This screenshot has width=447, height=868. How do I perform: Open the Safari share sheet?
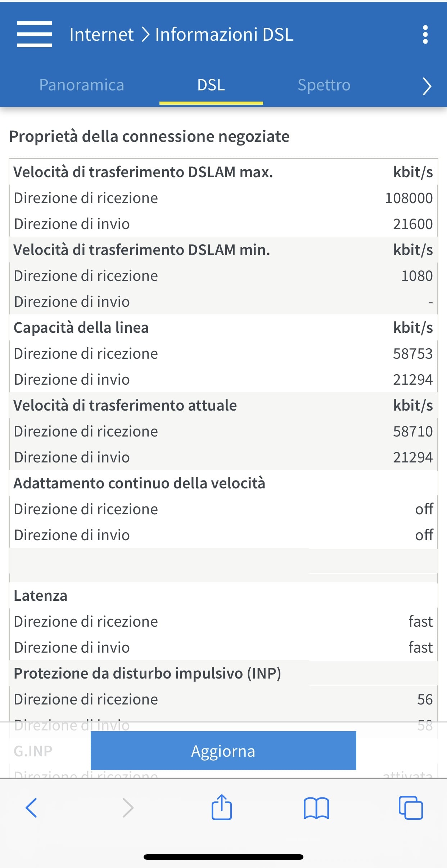pyautogui.click(x=221, y=807)
